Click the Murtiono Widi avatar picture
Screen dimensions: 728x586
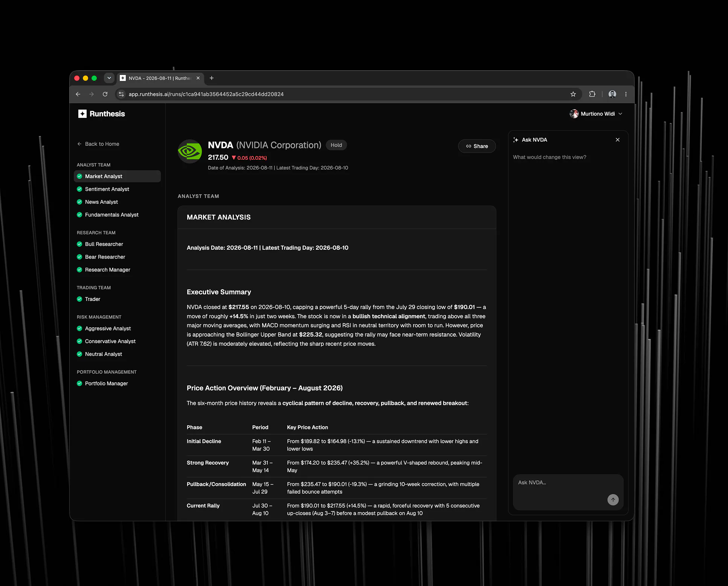[x=574, y=114]
